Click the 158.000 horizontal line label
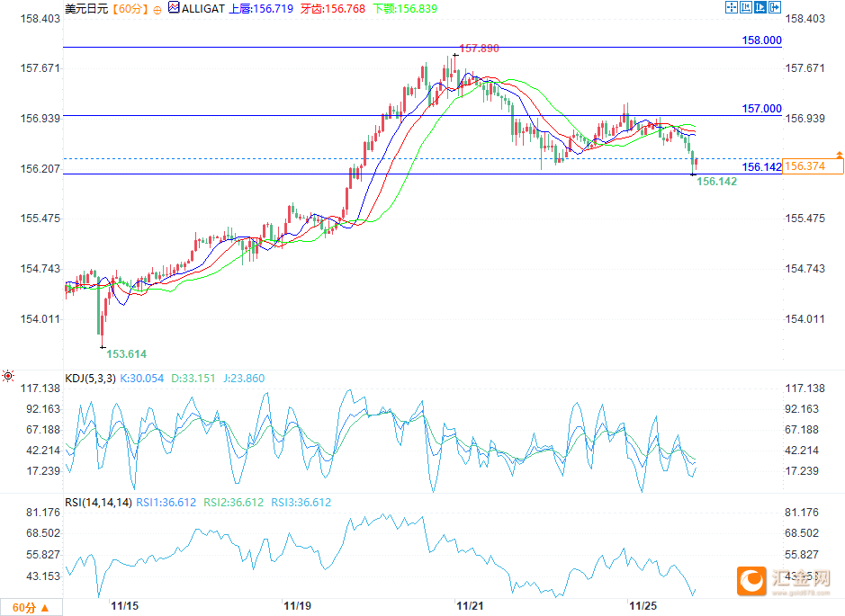The height and width of the screenshot is (616, 845). click(x=761, y=40)
